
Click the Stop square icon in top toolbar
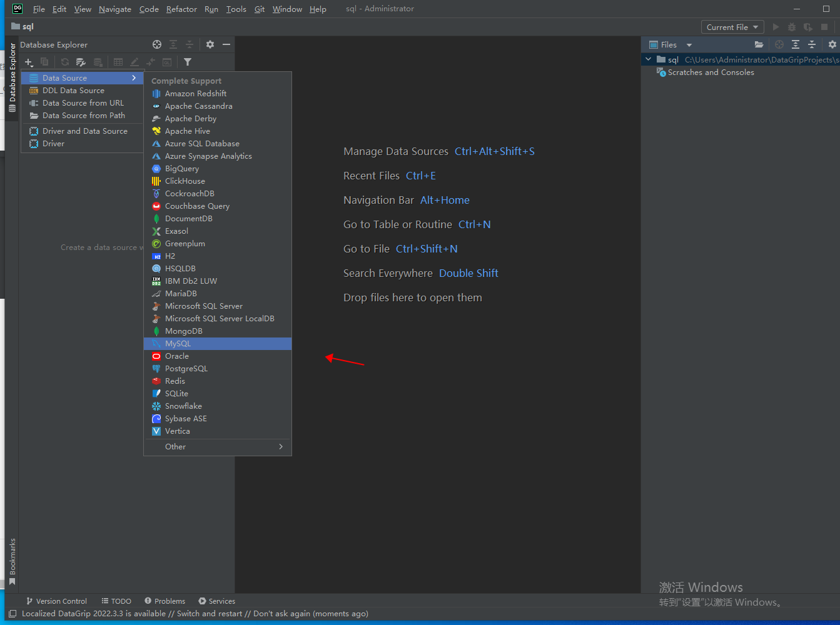click(824, 27)
